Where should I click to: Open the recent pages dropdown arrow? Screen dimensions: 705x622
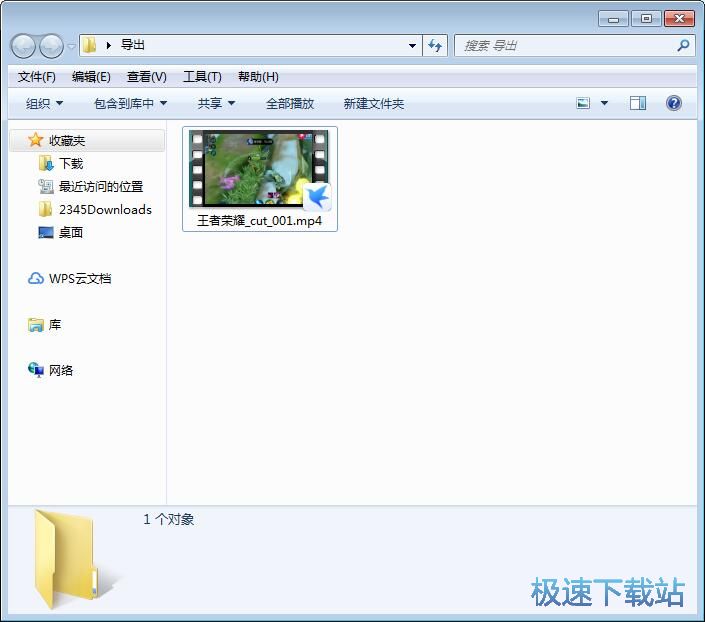coord(71,46)
